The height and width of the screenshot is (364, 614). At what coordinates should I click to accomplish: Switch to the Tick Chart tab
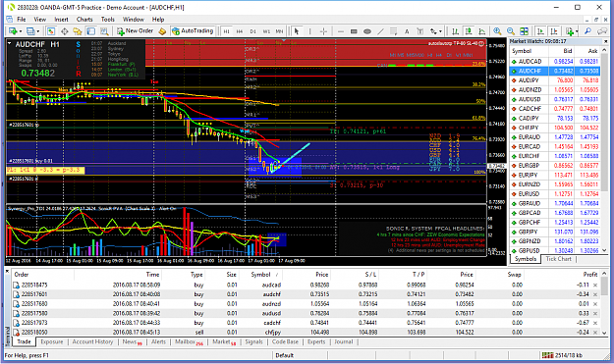point(558,259)
